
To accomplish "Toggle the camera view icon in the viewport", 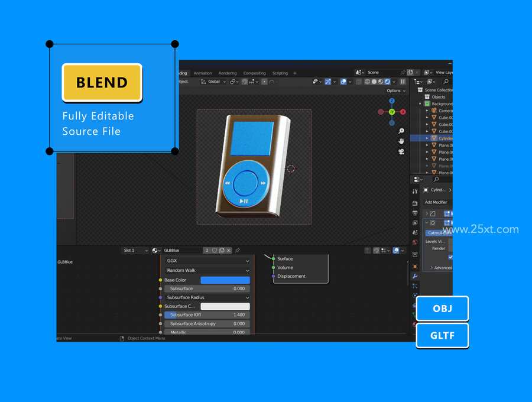I will 401,152.
